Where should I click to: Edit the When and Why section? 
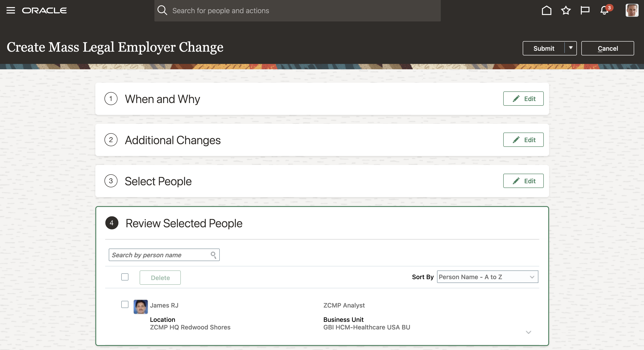(523, 99)
